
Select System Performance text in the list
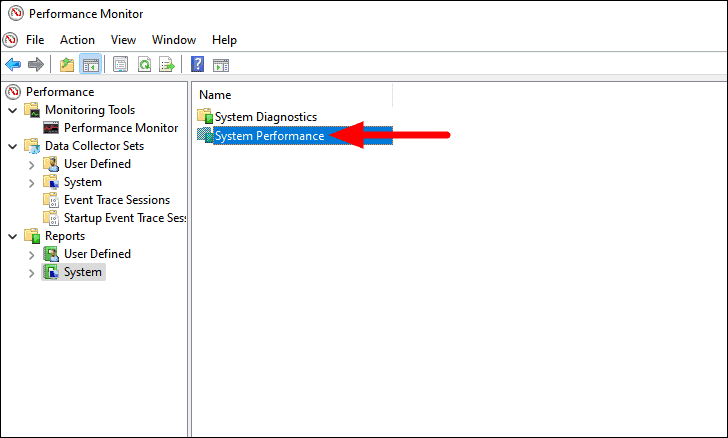[269, 136]
